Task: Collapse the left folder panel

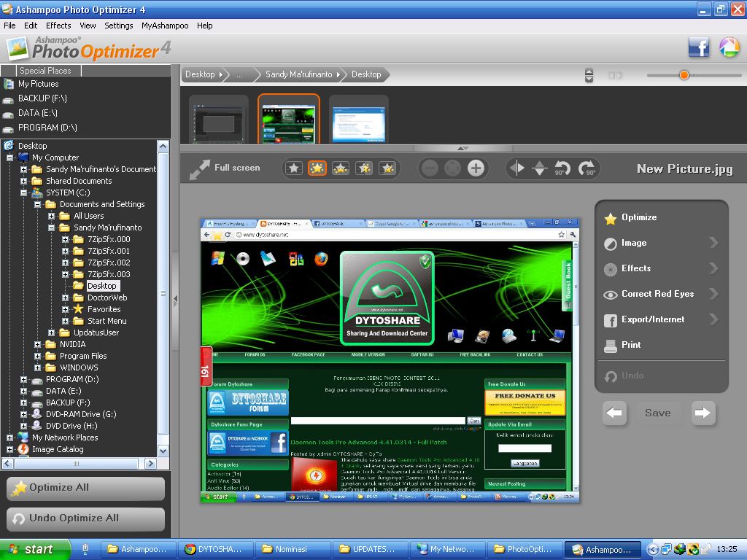Action: 175,300
